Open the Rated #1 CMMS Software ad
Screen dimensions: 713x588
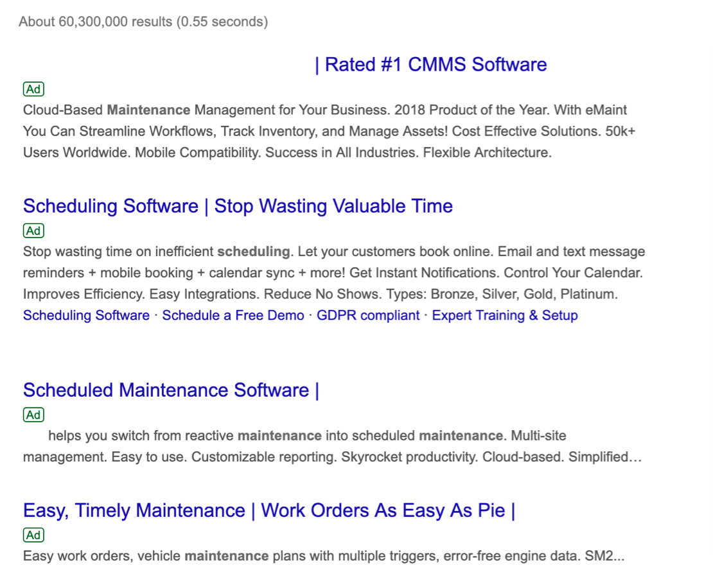coord(431,65)
